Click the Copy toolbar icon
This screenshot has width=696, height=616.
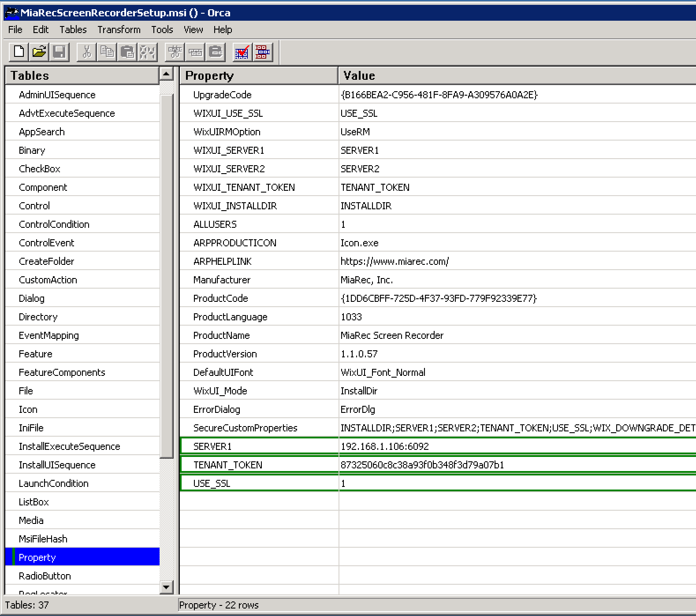click(107, 52)
